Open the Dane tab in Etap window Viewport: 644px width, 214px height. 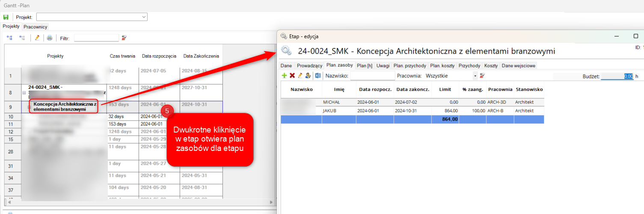[x=286, y=66]
